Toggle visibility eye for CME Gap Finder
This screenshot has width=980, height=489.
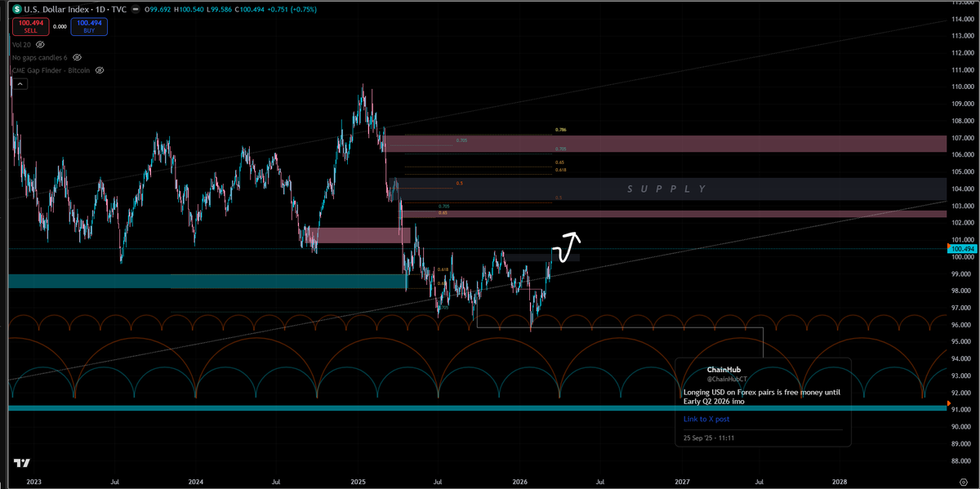(x=100, y=70)
